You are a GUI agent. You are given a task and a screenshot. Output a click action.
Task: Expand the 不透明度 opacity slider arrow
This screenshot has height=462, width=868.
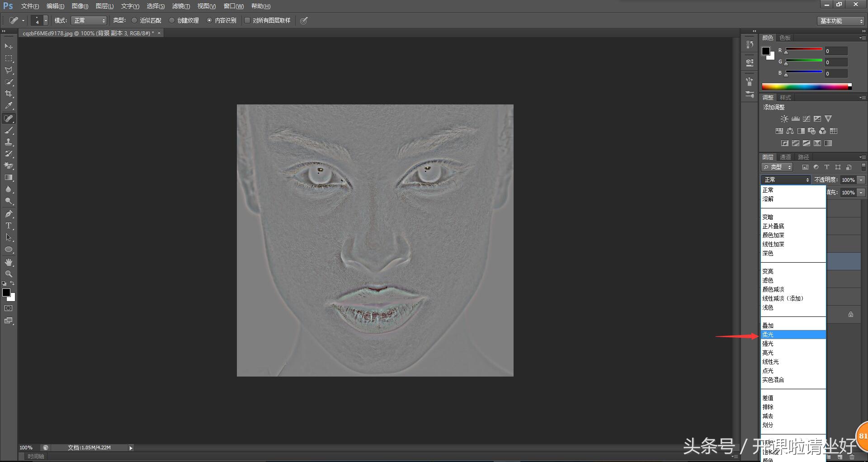tap(861, 180)
